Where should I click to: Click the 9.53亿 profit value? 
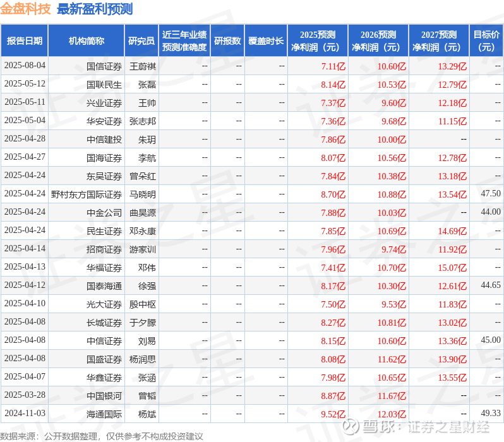pyautogui.click(x=393, y=305)
